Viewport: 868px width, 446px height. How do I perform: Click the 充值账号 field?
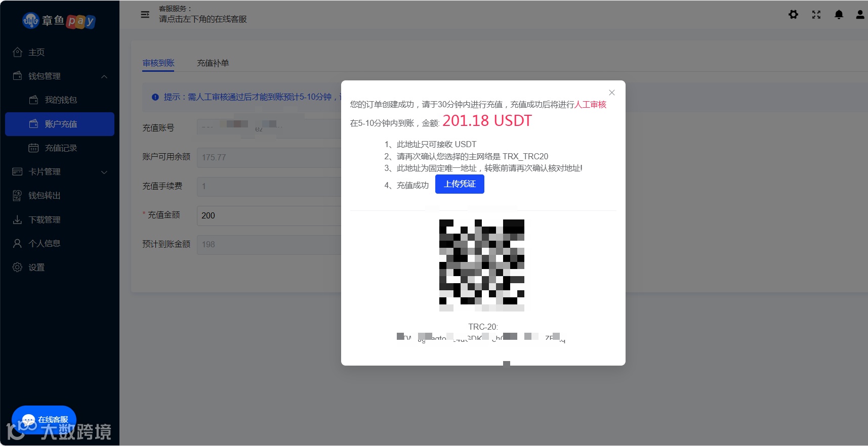click(269, 128)
